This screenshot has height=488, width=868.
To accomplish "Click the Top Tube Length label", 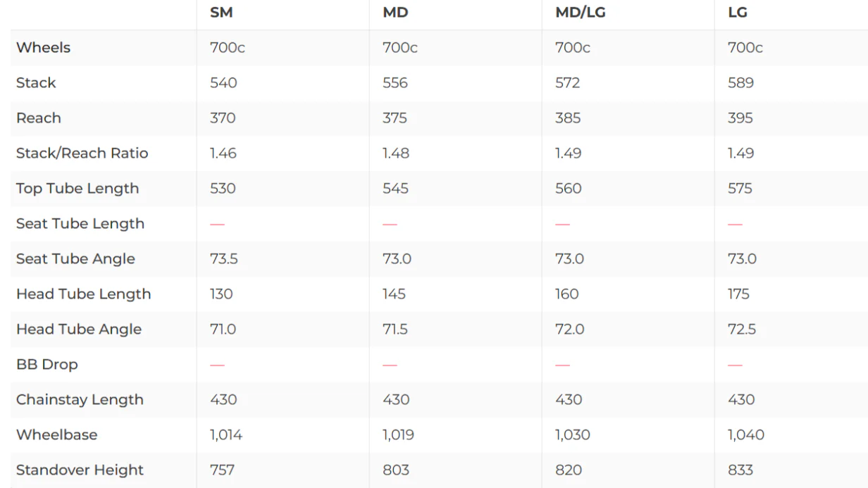I will (x=77, y=189).
